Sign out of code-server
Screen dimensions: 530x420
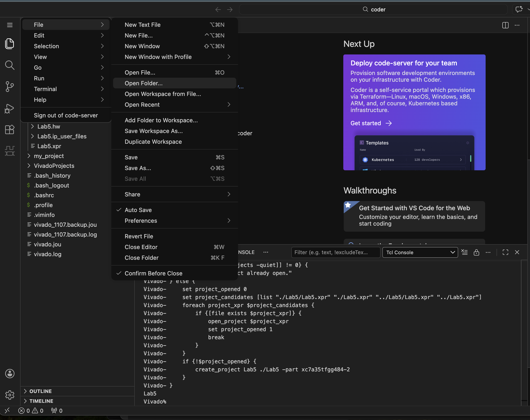66,115
